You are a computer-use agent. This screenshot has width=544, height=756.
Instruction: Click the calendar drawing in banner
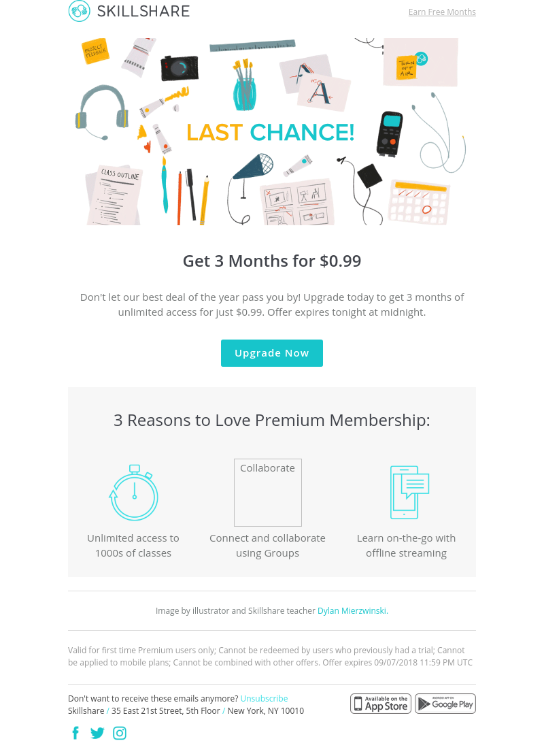click(x=418, y=202)
